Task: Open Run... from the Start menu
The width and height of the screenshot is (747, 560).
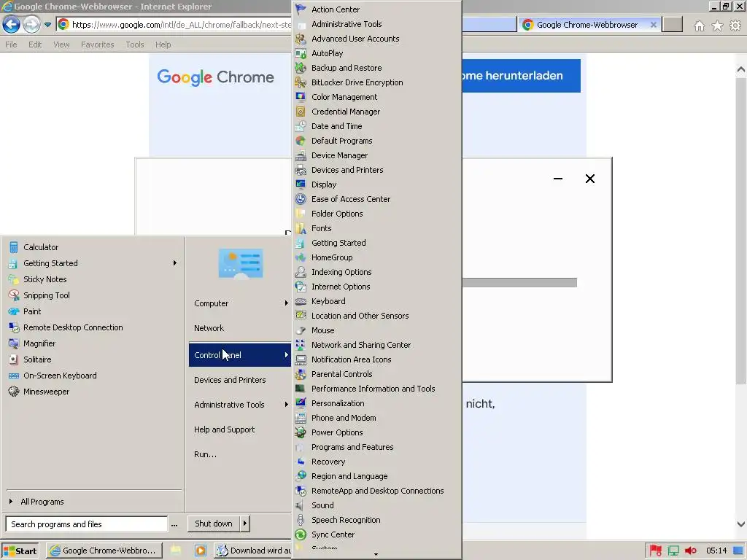Action: 205,454
